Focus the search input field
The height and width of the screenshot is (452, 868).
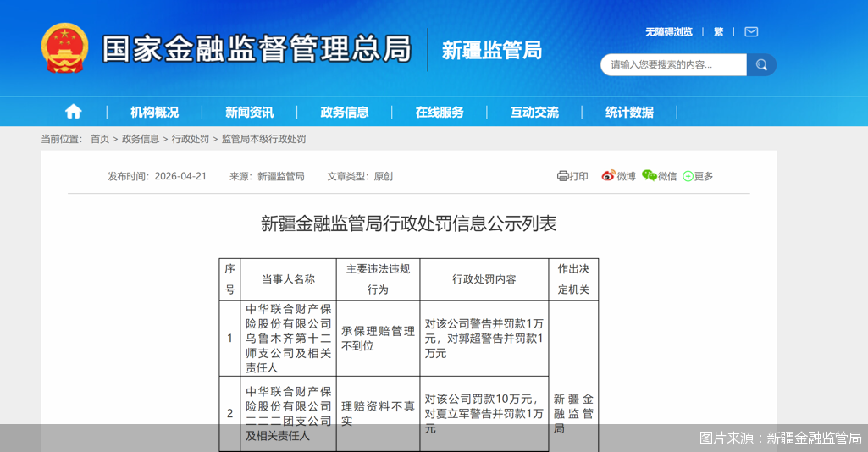(674, 64)
